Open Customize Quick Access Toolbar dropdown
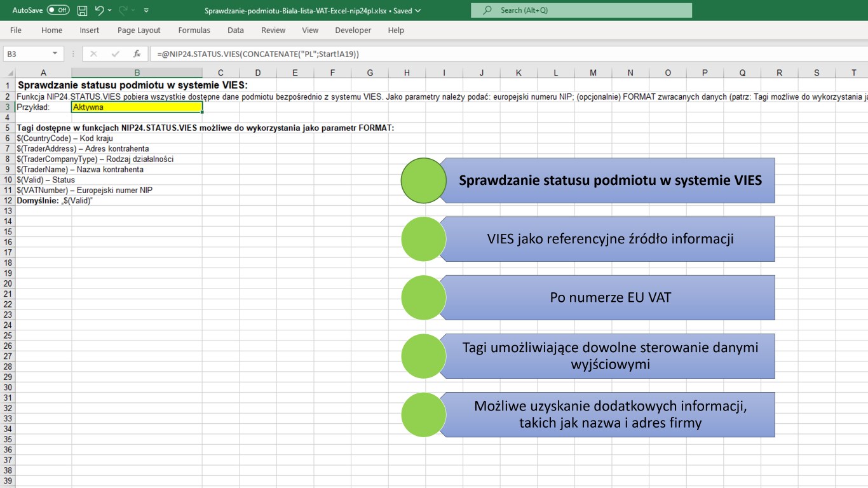 click(x=147, y=10)
